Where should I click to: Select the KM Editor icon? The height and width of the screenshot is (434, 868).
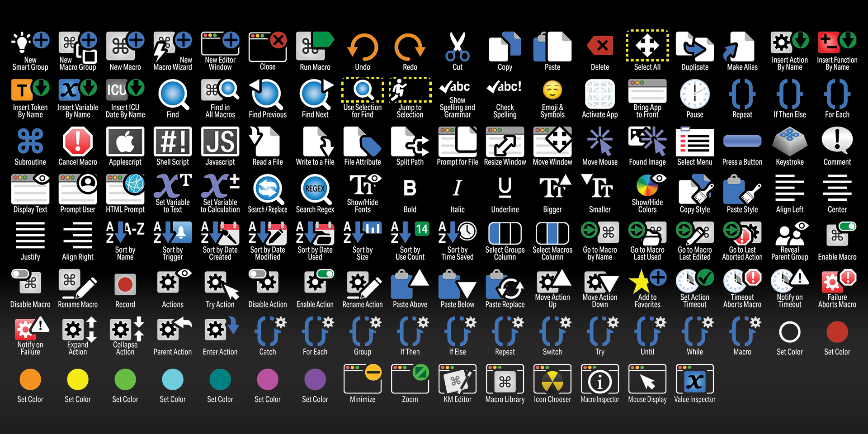pyautogui.click(x=458, y=379)
